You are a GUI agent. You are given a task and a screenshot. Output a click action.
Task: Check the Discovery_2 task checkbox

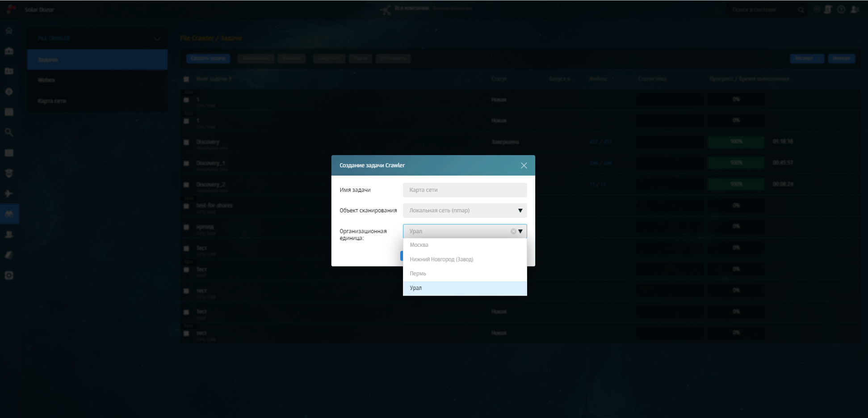point(186,185)
